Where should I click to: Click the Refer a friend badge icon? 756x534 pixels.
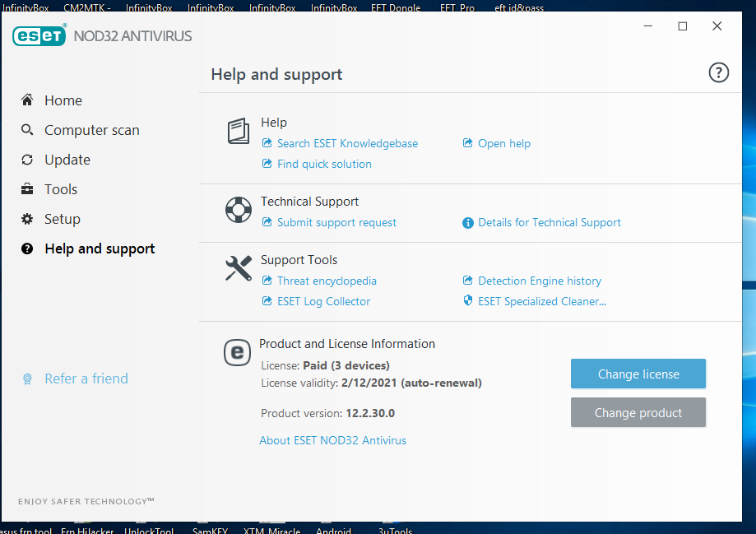[27, 378]
